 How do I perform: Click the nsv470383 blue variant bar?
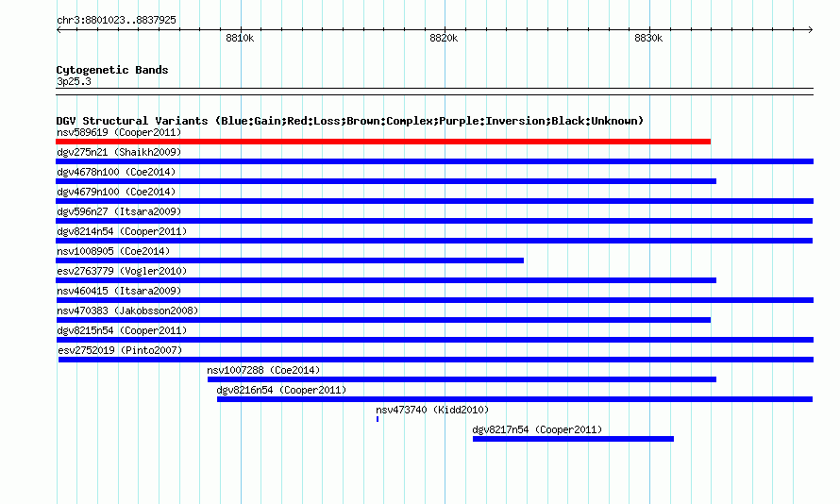[383, 320]
